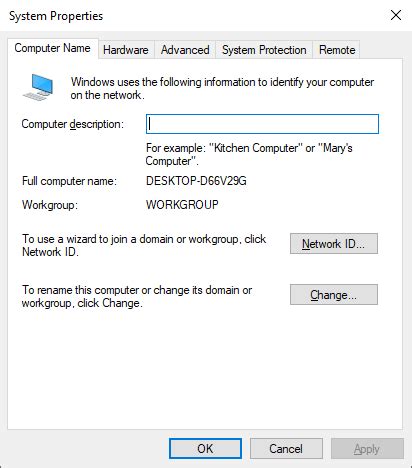Click the Apply button
This screenshot has width=412, height=468.
coord(367,449)
